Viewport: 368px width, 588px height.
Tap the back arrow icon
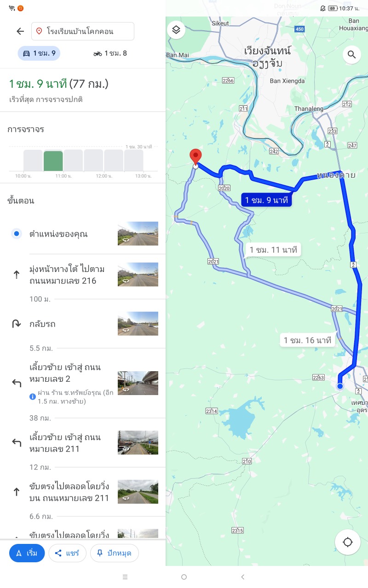20,31
